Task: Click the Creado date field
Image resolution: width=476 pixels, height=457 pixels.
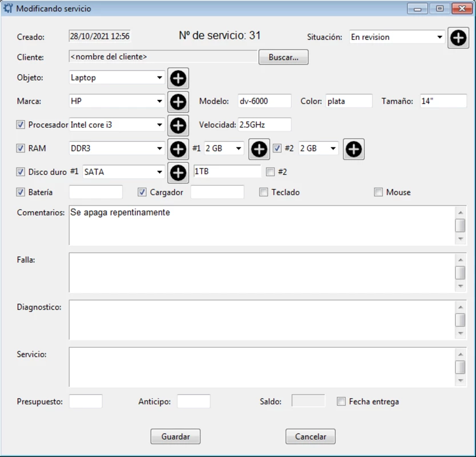Action: coord(99,37)
